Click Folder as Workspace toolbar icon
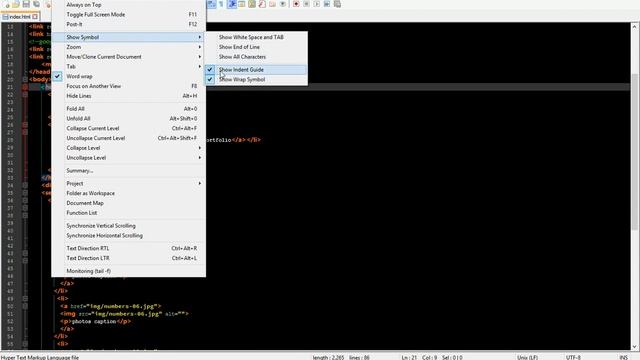640x360 pixels. pos(272,4)
